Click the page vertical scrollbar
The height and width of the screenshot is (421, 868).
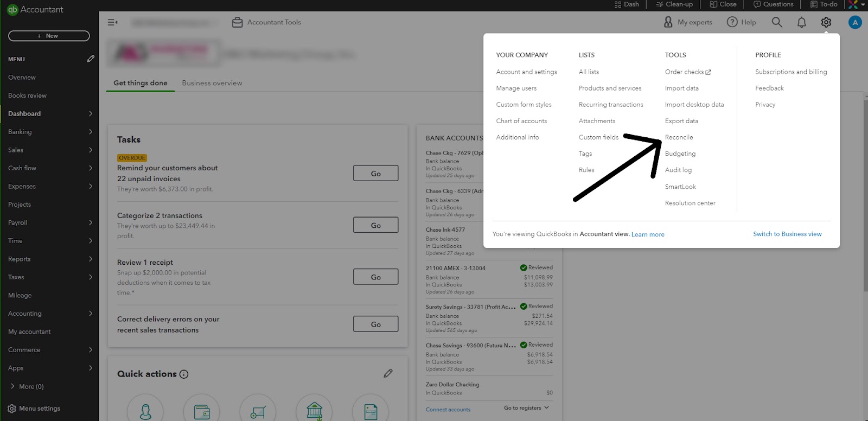coord(865,195)
